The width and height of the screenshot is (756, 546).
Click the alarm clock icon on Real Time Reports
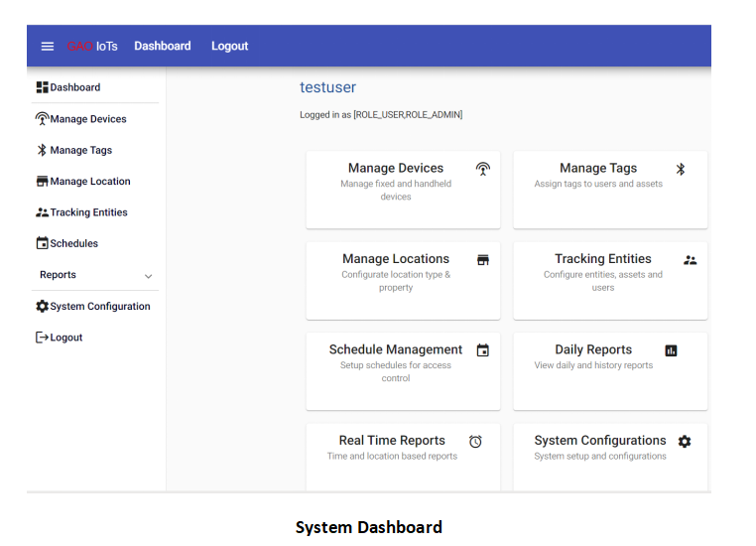tap(475, 442)
